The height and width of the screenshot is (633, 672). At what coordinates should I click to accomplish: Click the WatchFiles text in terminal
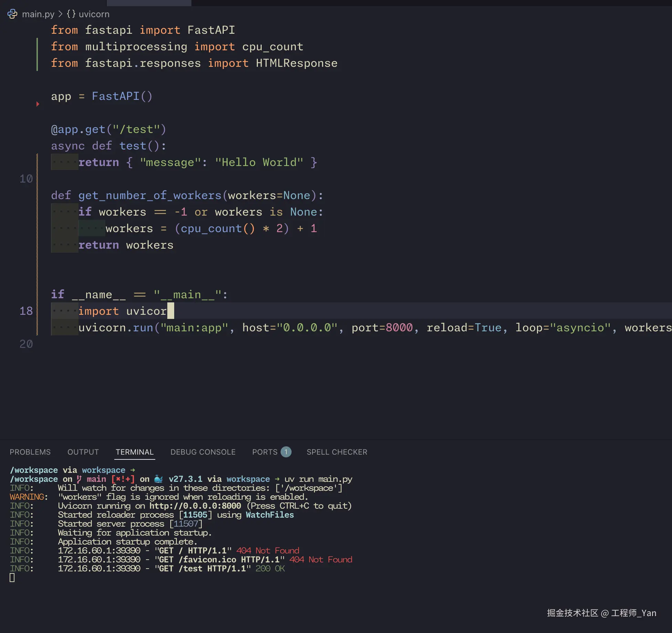(270, 515)
